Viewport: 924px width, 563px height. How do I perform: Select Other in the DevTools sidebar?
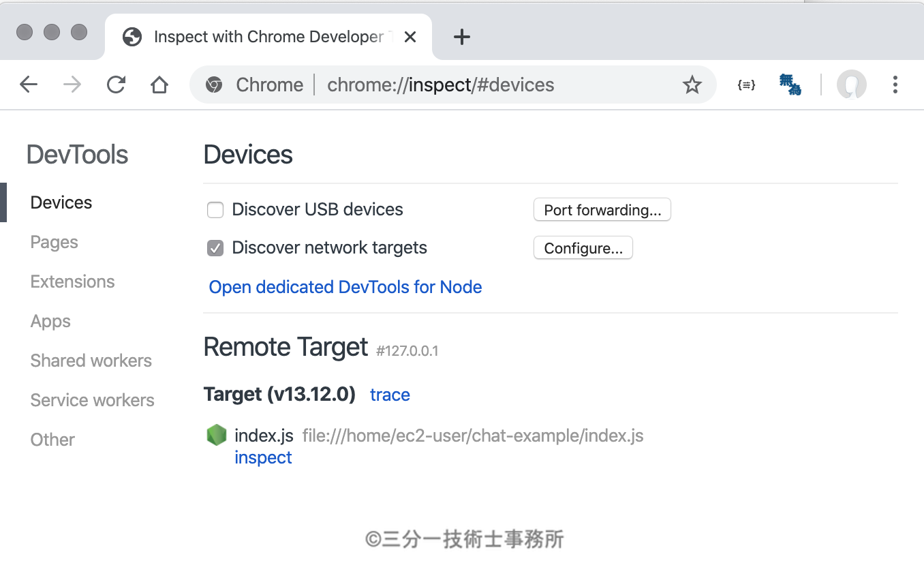52,440
